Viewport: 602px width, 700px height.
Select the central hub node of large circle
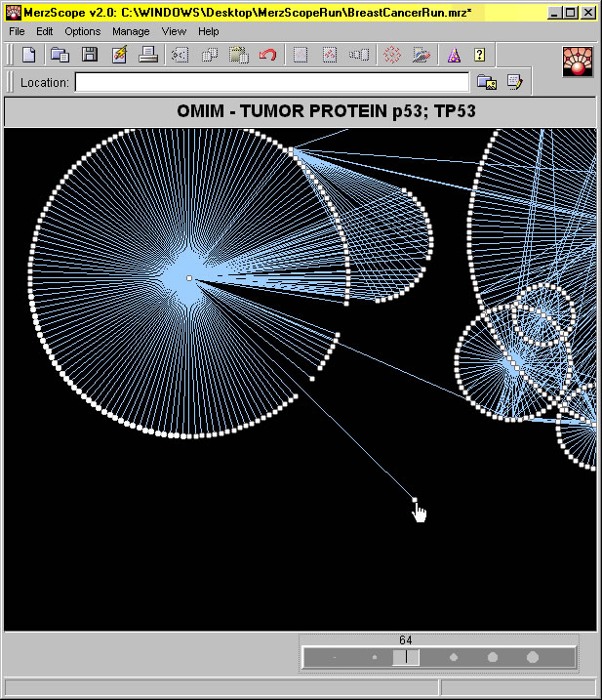point(189,279)
